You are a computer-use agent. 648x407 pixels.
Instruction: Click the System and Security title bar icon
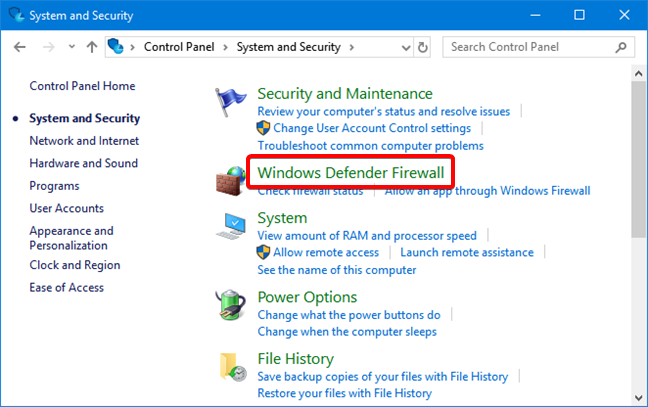(x=17, y=15)
